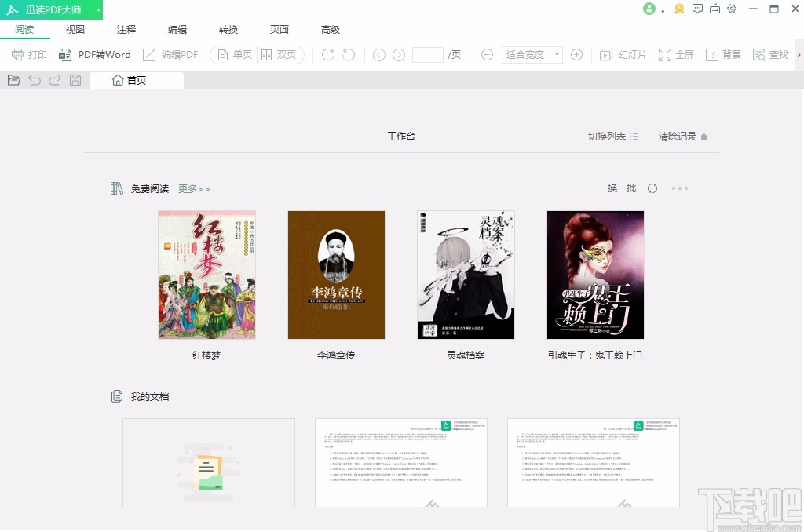Rotate page counterclockwise icon

click(349, 54)
